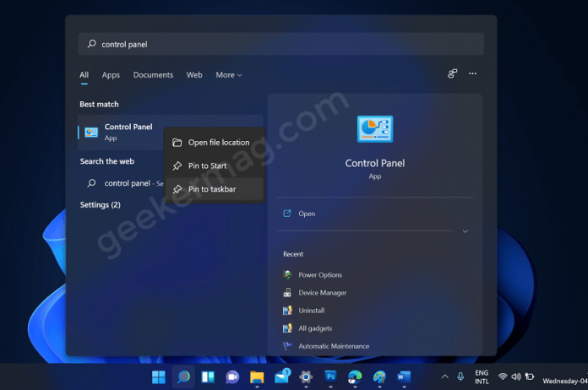Open Task View (Widgets) icon on taskbar
The image size is (588, 390).
208,376
